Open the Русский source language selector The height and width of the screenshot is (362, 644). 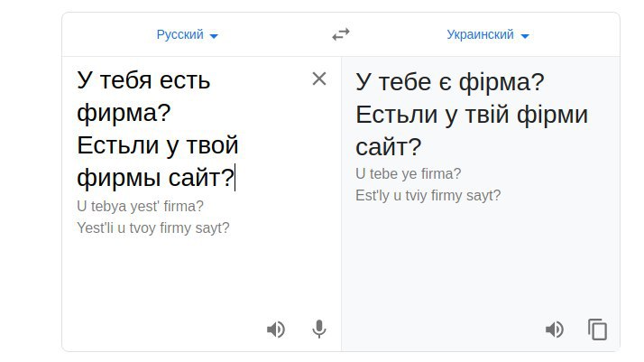(x=180, y=35)
